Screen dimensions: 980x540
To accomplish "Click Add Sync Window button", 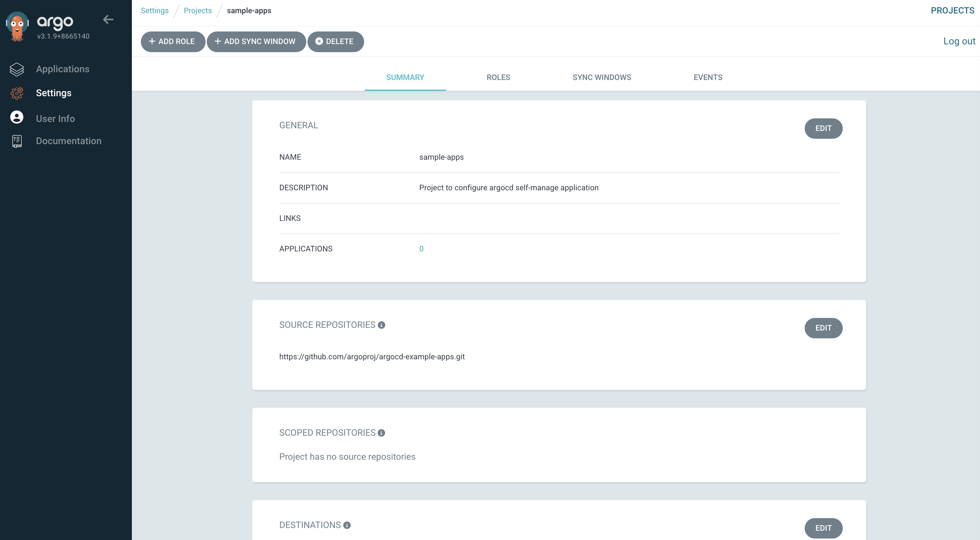I will coord(256,41).
